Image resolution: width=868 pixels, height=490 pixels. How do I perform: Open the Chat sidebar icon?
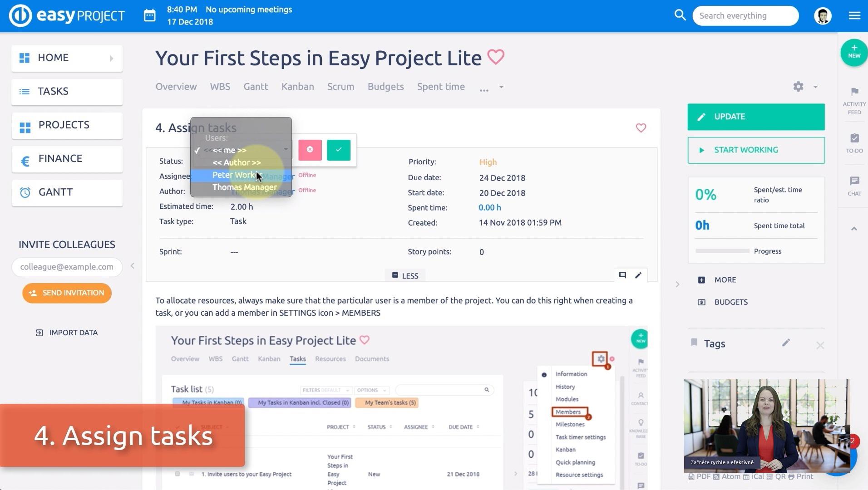[x=854, y=186]
